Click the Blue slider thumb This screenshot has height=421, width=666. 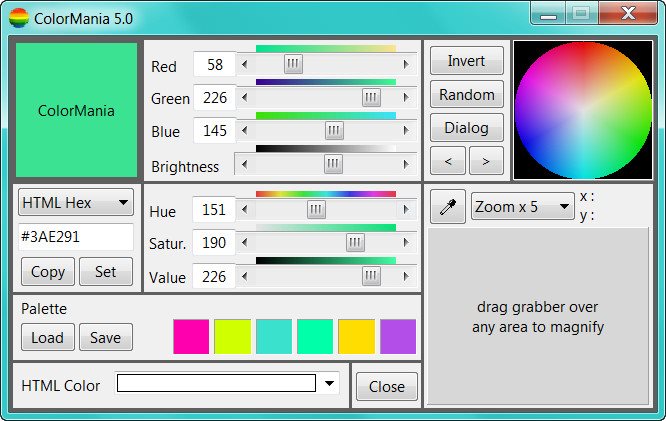point(334,130)
